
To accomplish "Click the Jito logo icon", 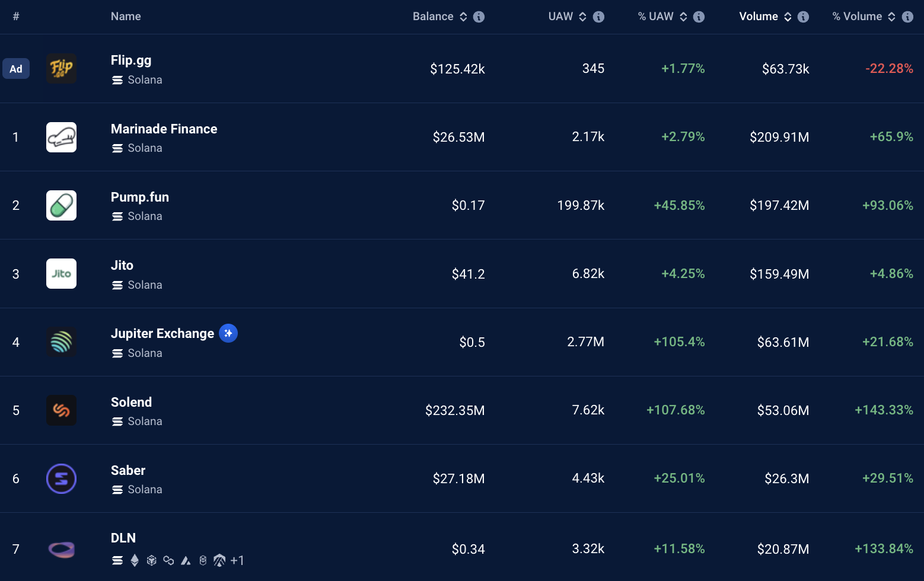I will coord(62,274).
